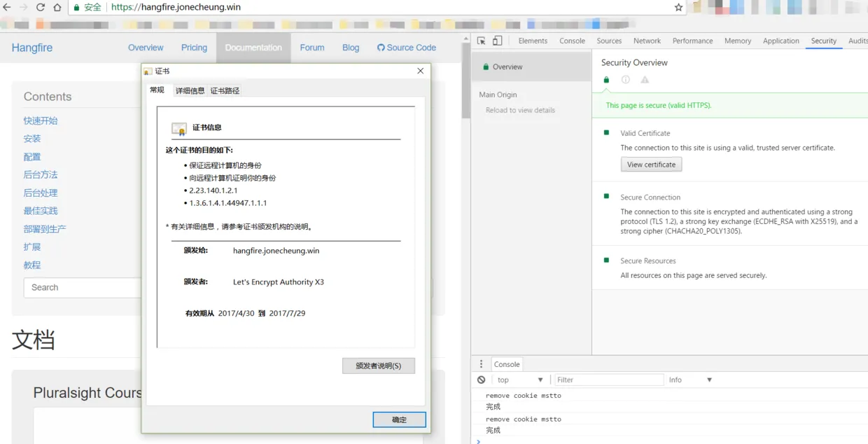Close the certificate dialog with X
The width and height of the screenshot is (868, 444).
tap(420, 71)
